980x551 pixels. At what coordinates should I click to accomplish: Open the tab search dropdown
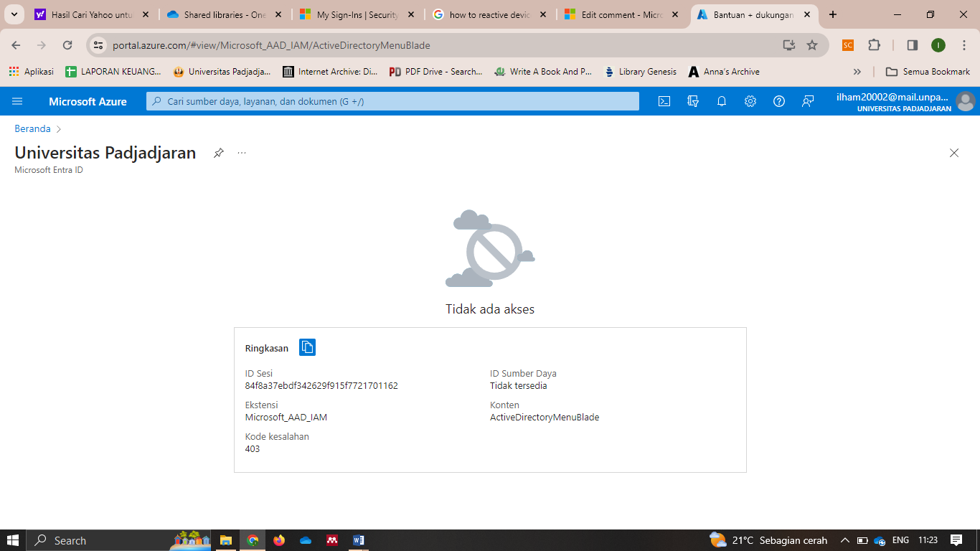point(14,14)
